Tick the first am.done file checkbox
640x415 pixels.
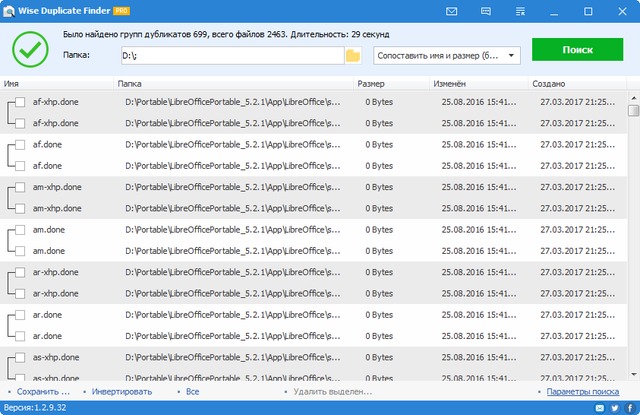pos(19,229)
